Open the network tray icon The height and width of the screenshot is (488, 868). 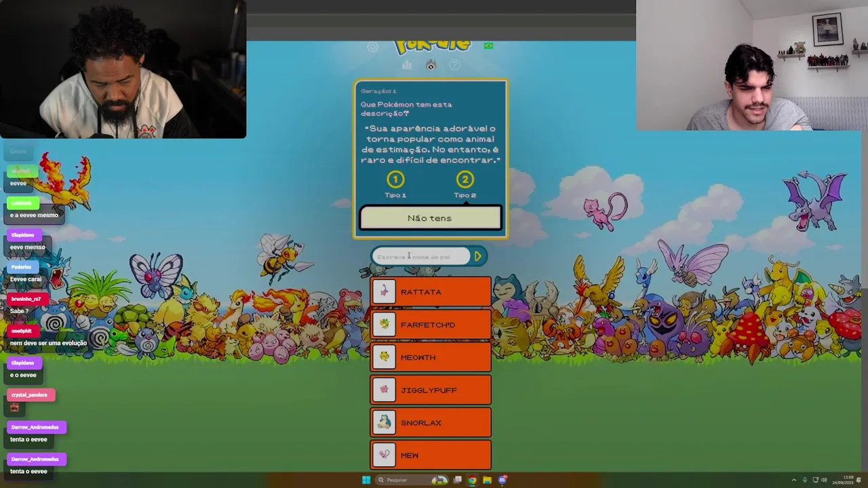pos(815,480)
